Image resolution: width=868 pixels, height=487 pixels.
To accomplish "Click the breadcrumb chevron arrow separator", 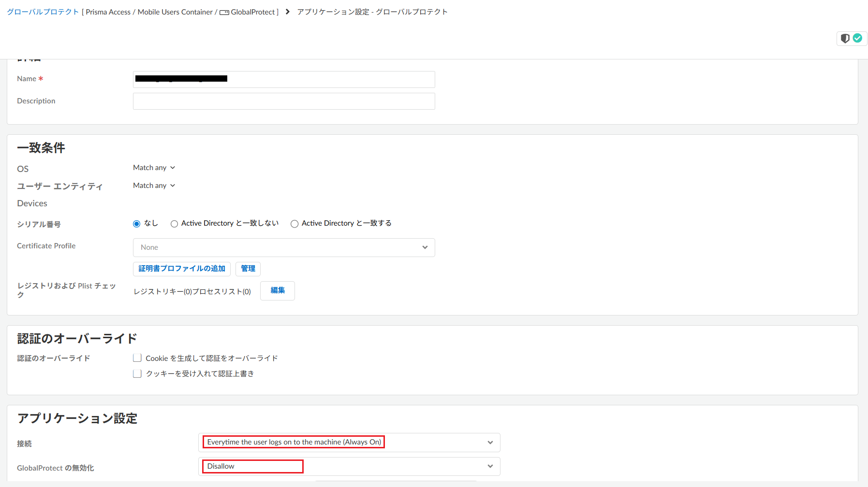I will tap(288, 12).
